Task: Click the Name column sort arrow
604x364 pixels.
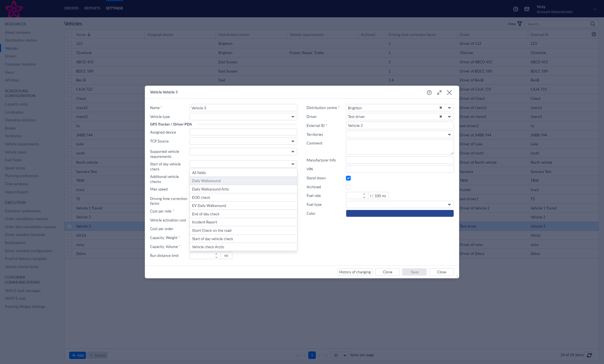Action: tap(89, 35)
